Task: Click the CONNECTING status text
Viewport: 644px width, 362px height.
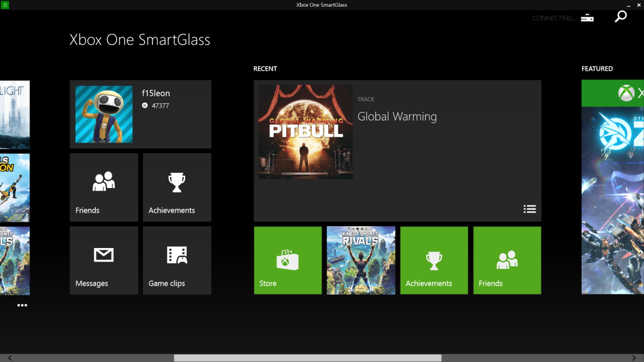Action: [x=554, y=18]
